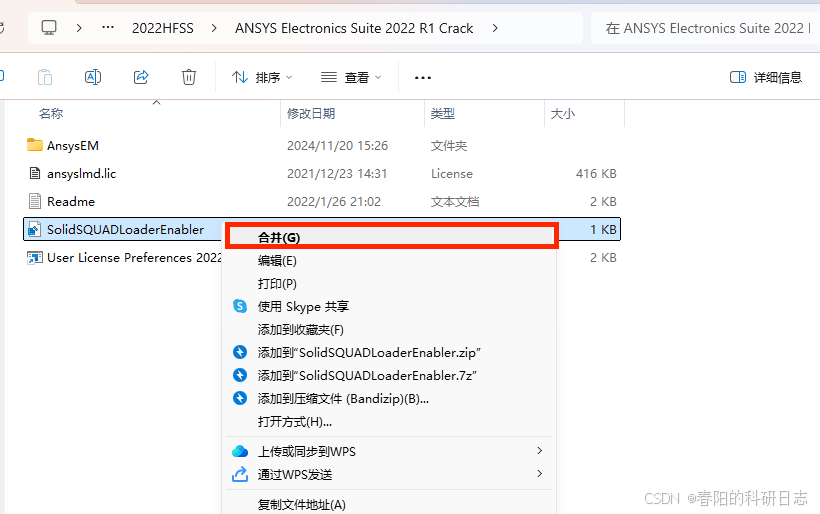Open the 排序 sort dropdown
820x514 pixels.
(261, 77)
